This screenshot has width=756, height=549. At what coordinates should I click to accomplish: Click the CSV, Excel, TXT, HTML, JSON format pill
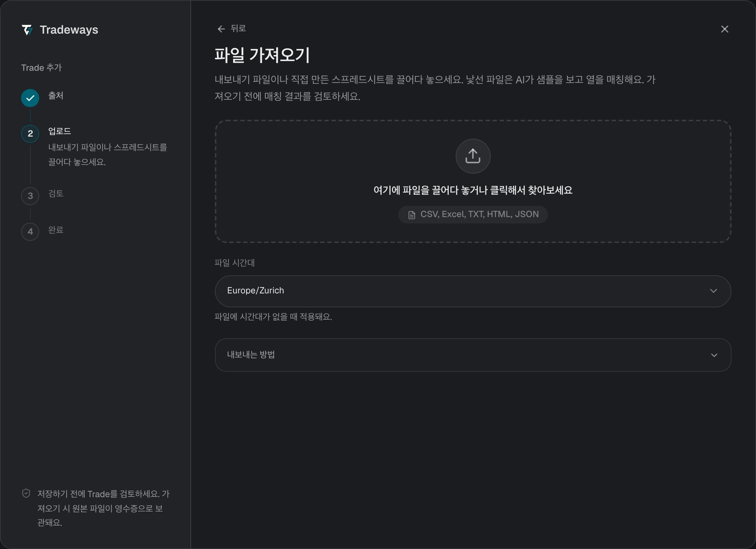(473, 215)
